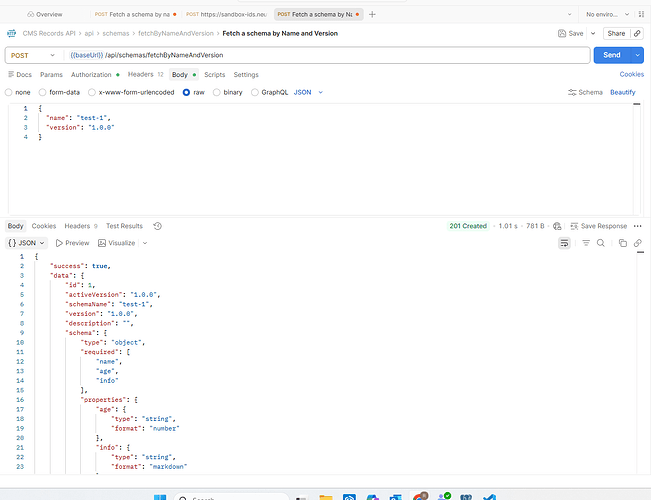This screenshot has width=651, height=500.
Task: Open the response JSON format dropdown
Action: point(26,243)
